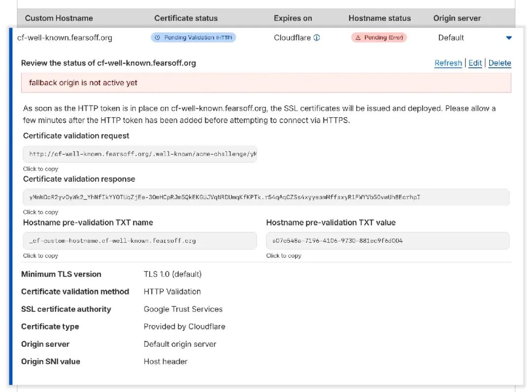The height and width of the screenshot is (392, 532).
Task: Copy the certificate validation response token
Action: coord(266,197)
